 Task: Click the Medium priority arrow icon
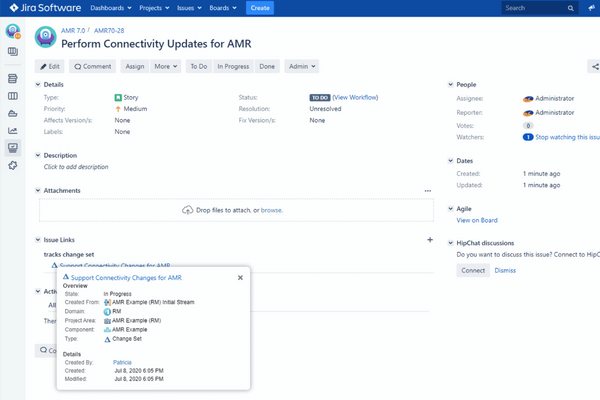tap(118, 109)
